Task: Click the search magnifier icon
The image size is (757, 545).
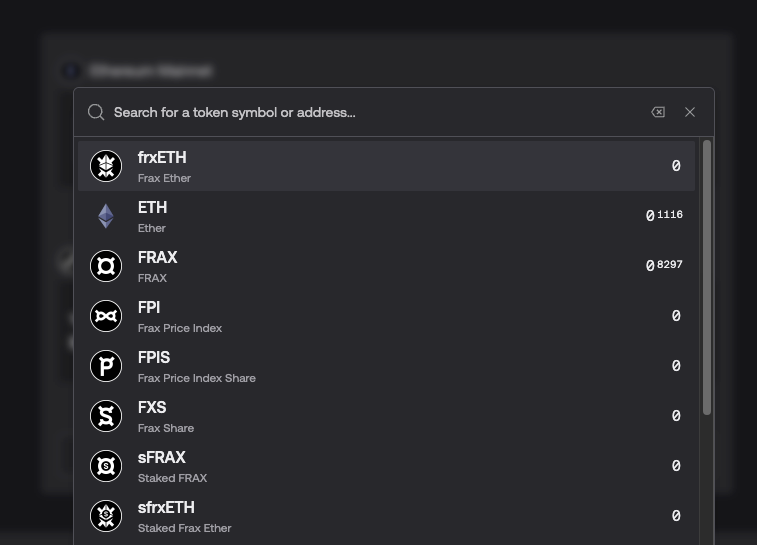Action: click(x=96, y=112)
